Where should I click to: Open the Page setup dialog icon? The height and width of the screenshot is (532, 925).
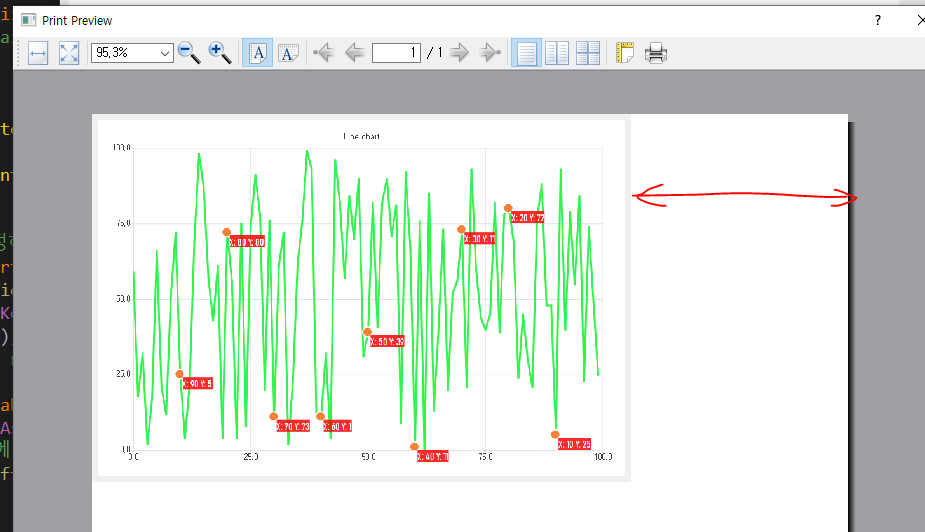(x=626, y=53)
